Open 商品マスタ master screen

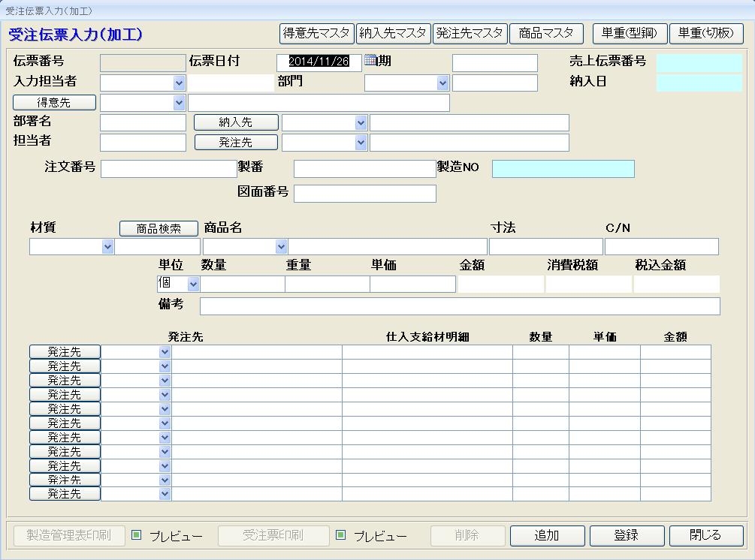click(546, 34)
